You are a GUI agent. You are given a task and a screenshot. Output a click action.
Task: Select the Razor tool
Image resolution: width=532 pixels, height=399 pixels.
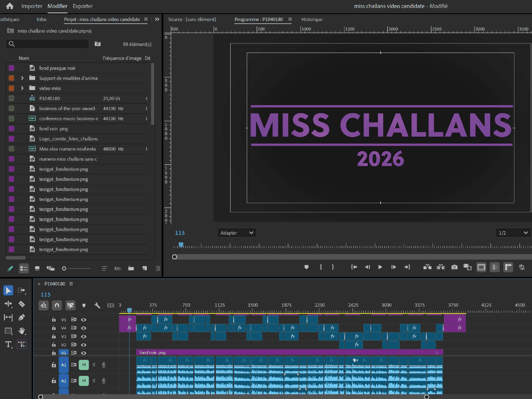(22, 304)
